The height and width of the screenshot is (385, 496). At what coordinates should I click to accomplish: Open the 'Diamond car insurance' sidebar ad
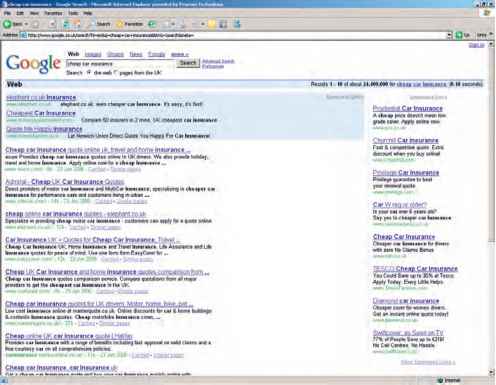tap(406, 301)
